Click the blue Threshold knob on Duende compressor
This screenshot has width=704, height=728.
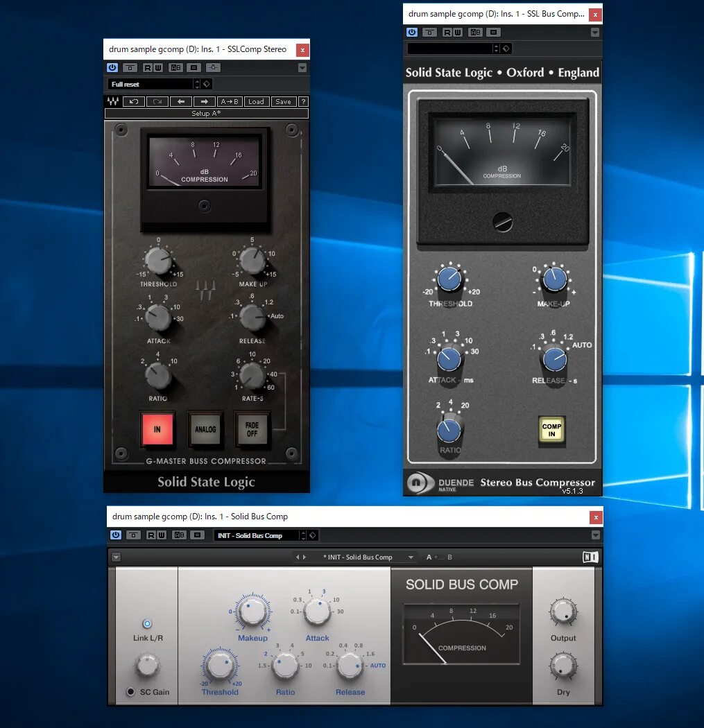pyautogui.click(x=449, y=279)
